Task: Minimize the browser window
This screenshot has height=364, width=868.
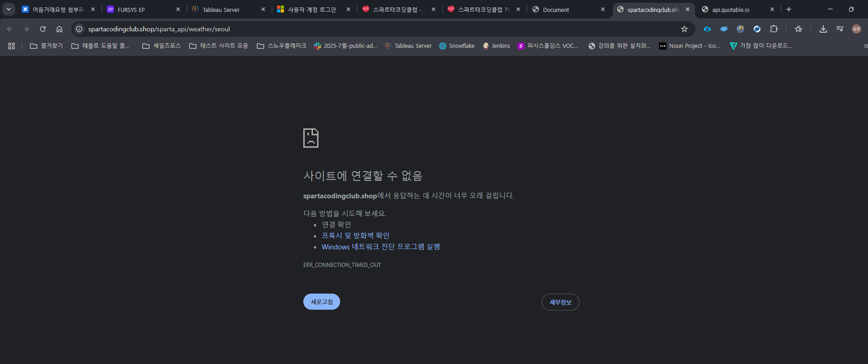Action: (x=830, y=9)
